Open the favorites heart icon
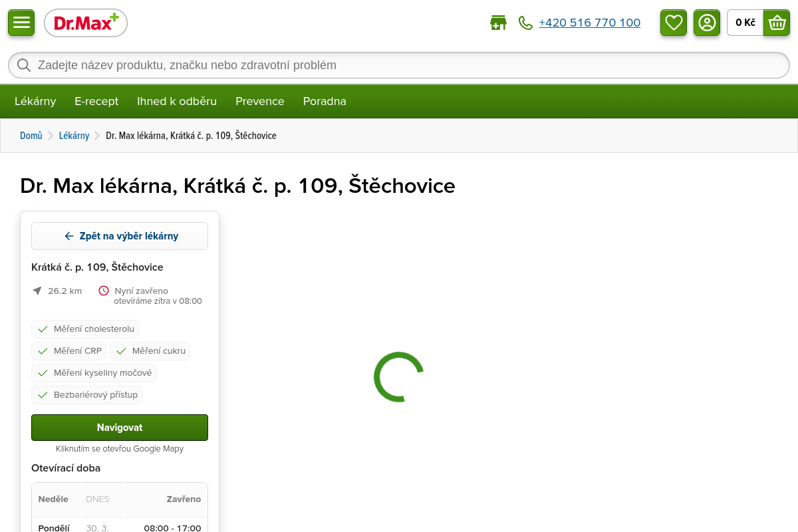The height and width of the screenshot is (532, 798). (674, 23)
